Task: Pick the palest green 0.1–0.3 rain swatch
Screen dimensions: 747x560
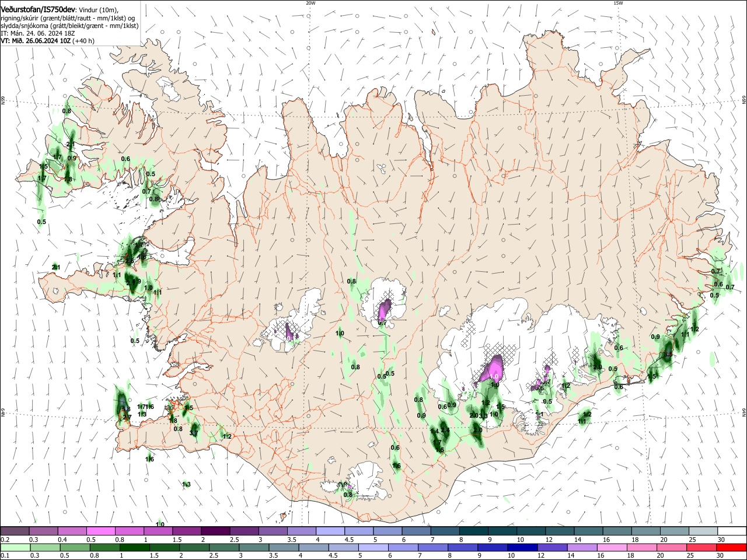Action: tap(16, 547)
